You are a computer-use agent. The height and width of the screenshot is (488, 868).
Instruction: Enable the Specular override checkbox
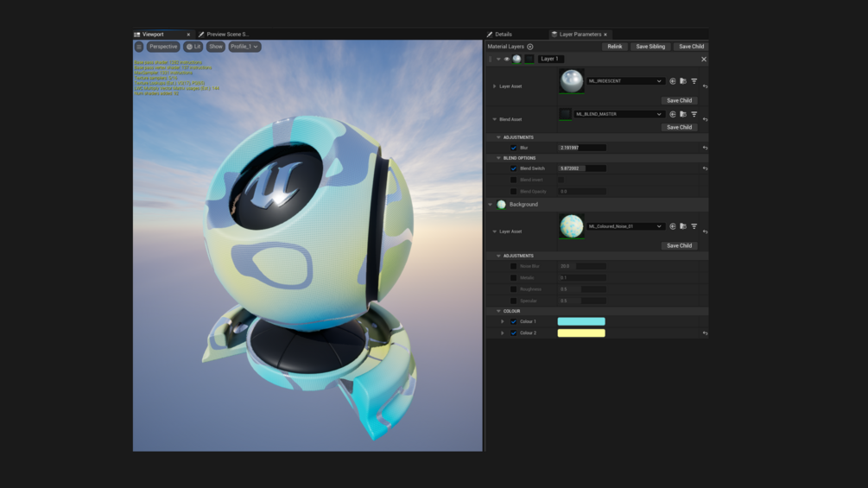[x=513, y=301]
